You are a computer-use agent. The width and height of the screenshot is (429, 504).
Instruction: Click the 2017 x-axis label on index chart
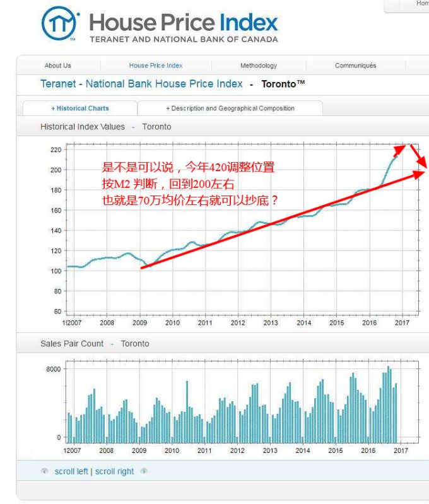pos(402,323)
